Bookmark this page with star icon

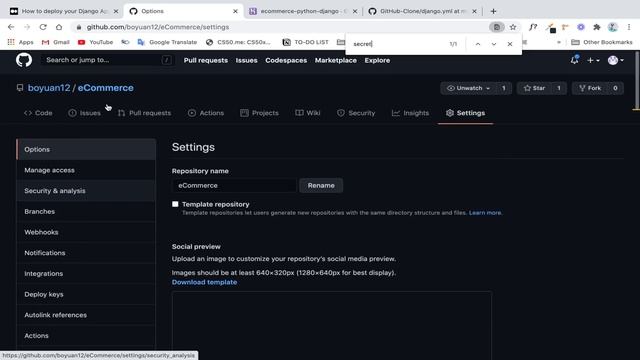(x=513, y=27)
